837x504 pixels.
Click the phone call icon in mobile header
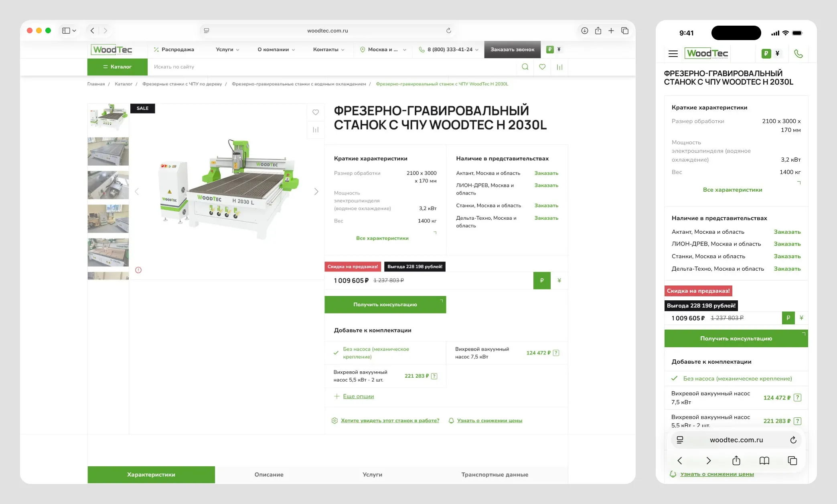point(798,54)
